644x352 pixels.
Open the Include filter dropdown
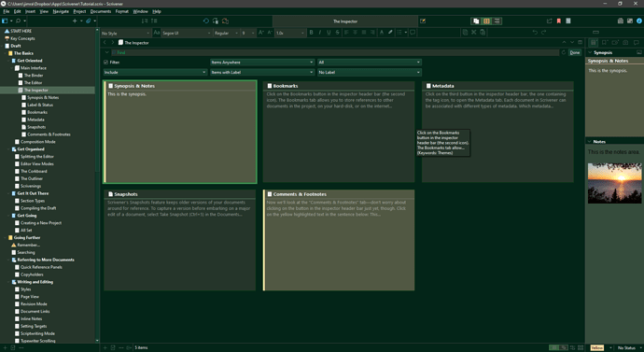(x=155, y=72)
